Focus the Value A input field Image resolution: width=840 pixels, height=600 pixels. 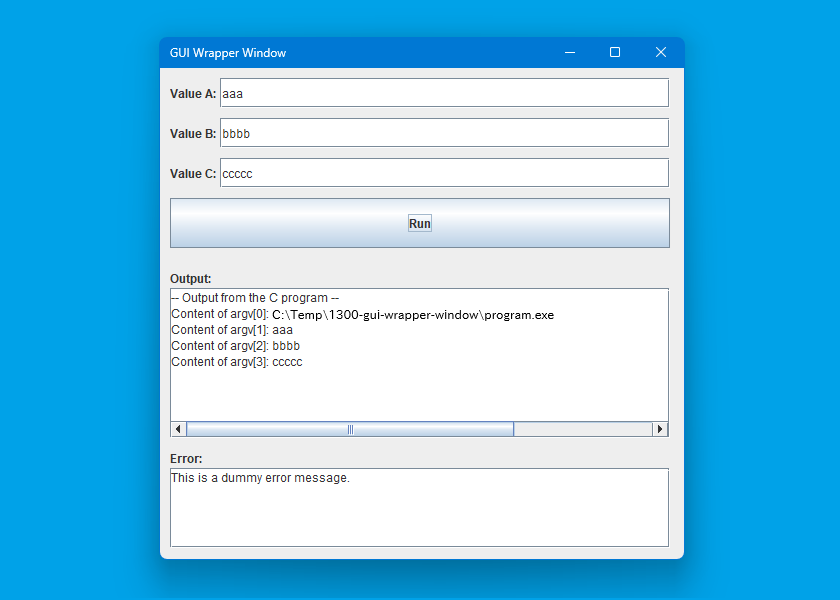(443, 93)
